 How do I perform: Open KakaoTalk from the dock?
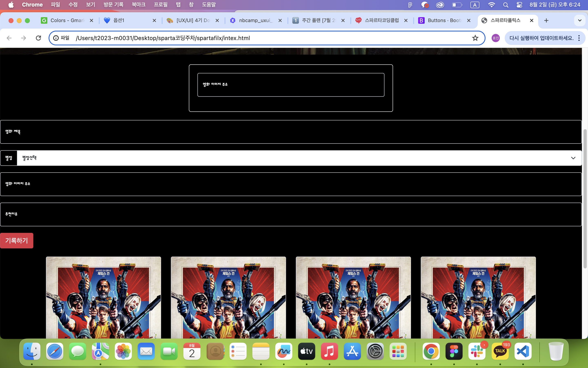(x=500, y=351)
